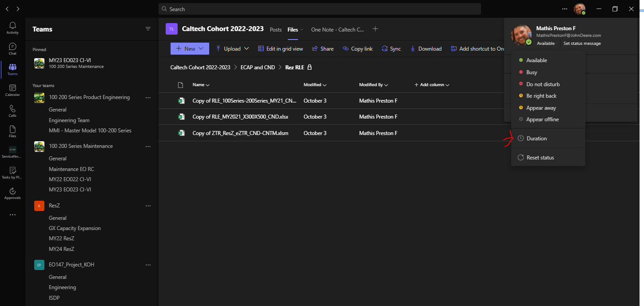Click in the Search box

pos(320,9)
